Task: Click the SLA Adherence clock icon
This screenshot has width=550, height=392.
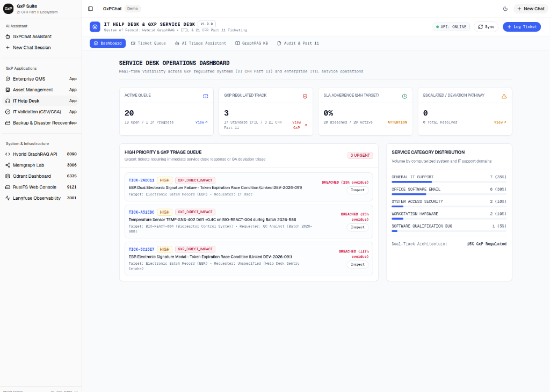Action: coord(404,96)
